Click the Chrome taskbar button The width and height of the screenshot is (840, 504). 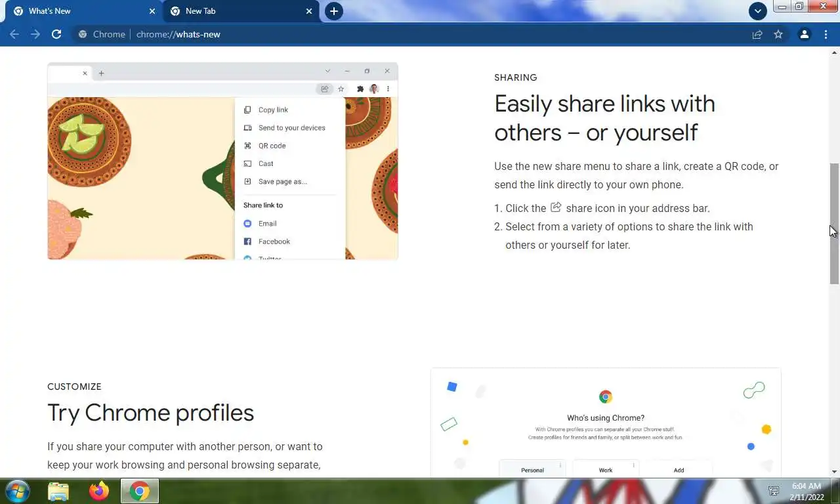140,491
